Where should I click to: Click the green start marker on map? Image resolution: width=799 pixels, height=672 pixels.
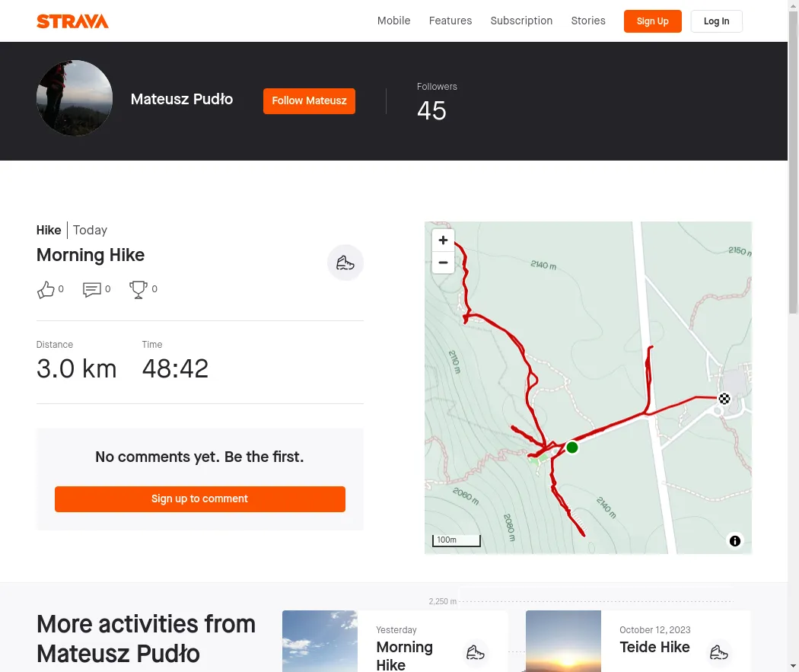(572, 447)
